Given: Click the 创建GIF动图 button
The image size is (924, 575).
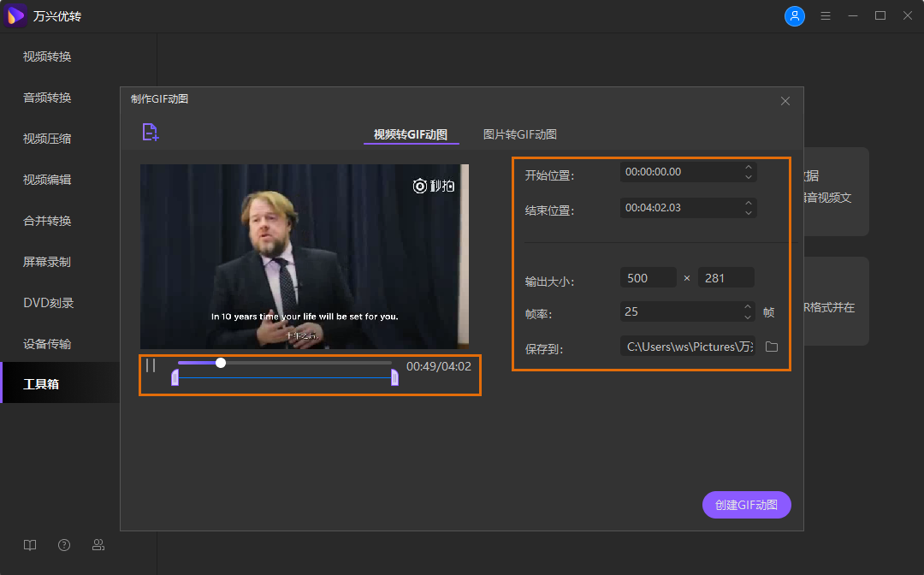Looking at the screenshot, I should coord(747,505).
